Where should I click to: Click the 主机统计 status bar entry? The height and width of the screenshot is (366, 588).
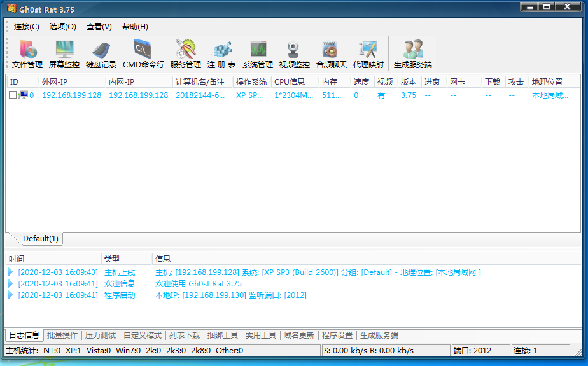point(162,351)
